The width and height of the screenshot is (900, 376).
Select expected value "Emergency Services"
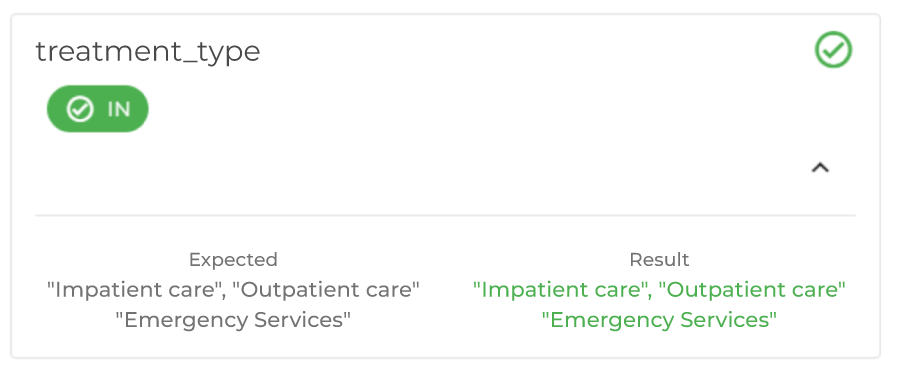(x=233, y=320)
